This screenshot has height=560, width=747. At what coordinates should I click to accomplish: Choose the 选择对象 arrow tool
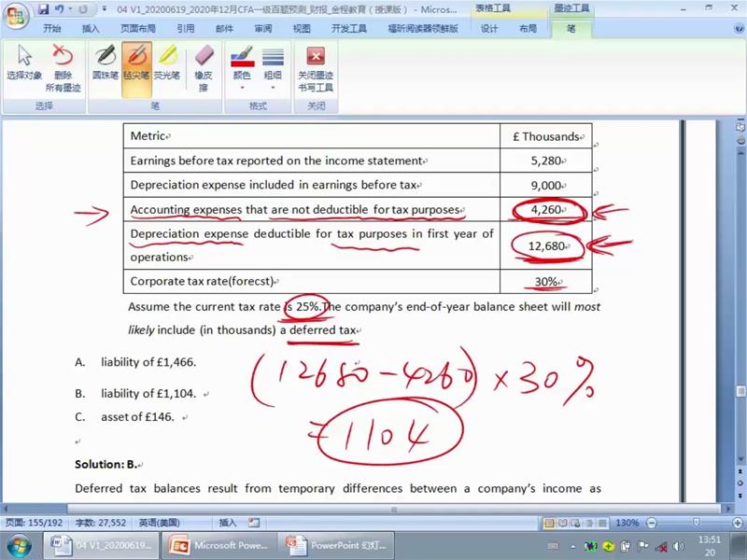tap(24, 63)
